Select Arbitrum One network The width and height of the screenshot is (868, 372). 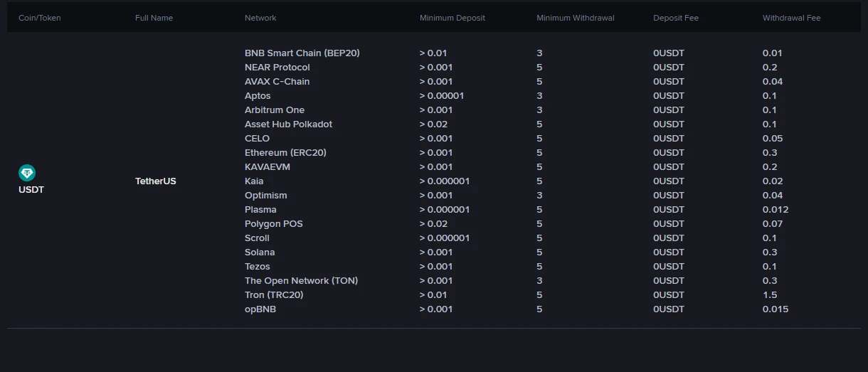275,110
